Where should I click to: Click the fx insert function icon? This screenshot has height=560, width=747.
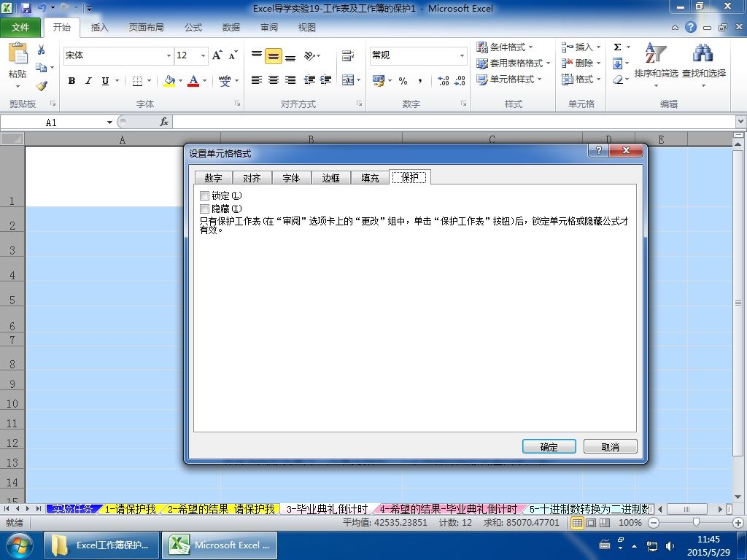(x=164, y=122)
